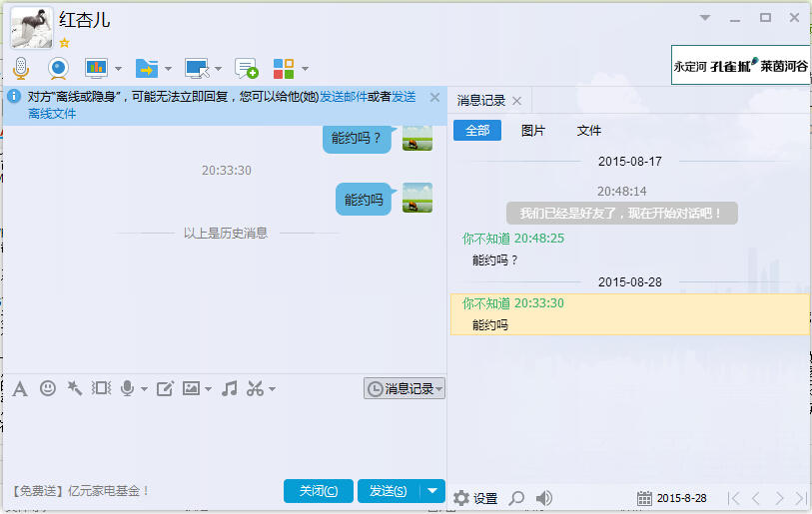Share music with the note icon
The image size is (812, 514).
click(230, 388)
